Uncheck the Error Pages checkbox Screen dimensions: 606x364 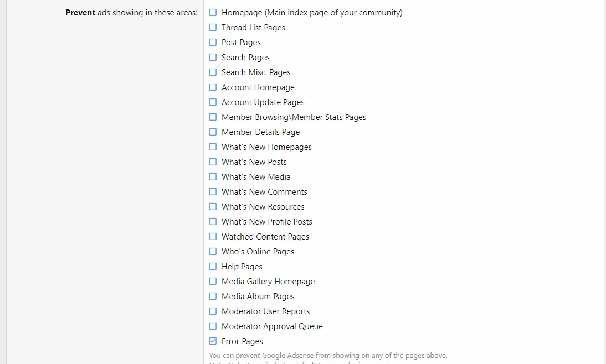tap(213, 341)
